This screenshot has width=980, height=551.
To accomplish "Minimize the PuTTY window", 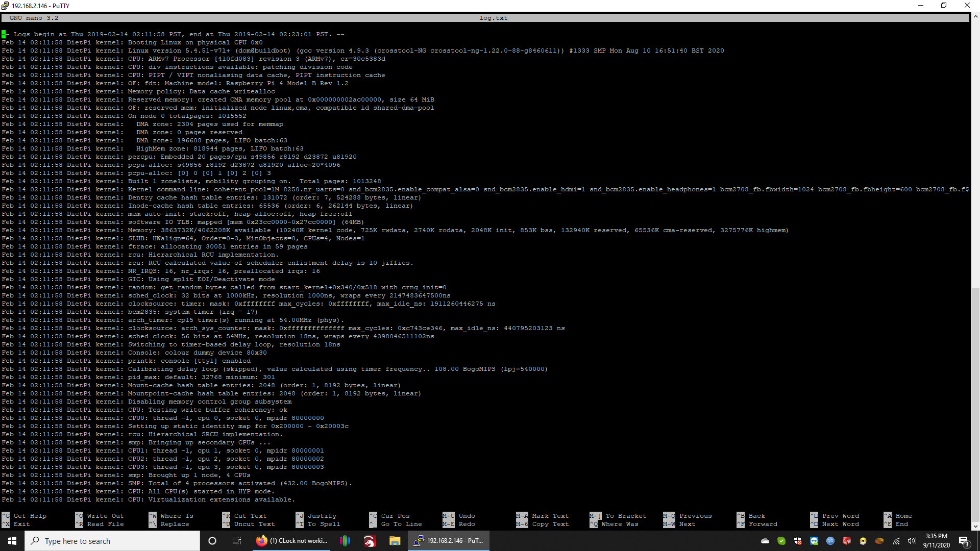I will tap(921, 6).
